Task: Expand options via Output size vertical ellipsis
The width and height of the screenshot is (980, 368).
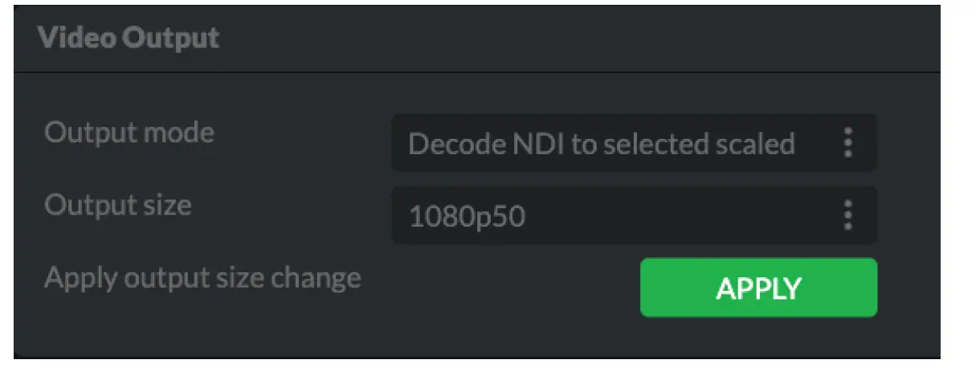Action: tap(847, 215)
